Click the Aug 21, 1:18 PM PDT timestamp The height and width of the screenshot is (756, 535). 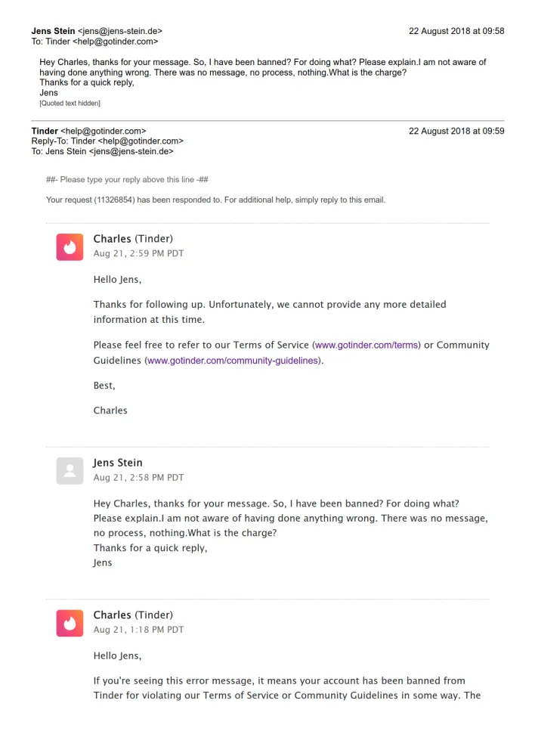click(138, 630)
